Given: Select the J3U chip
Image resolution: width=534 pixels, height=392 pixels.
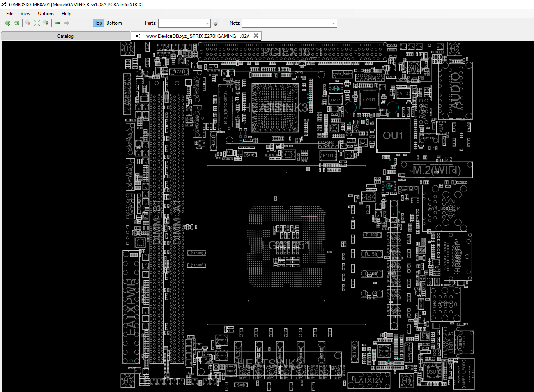Looking at the screenshot, I should point(432,371).
